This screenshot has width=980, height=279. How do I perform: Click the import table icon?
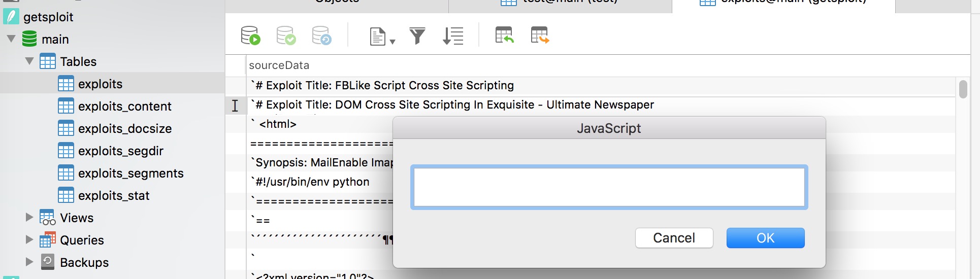click(504, 35)
